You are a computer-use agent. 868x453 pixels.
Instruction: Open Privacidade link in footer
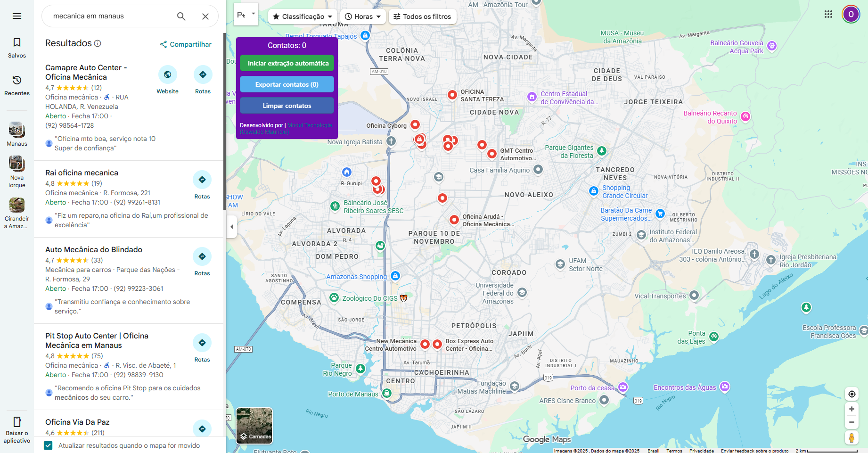click(x=702, y=451)
